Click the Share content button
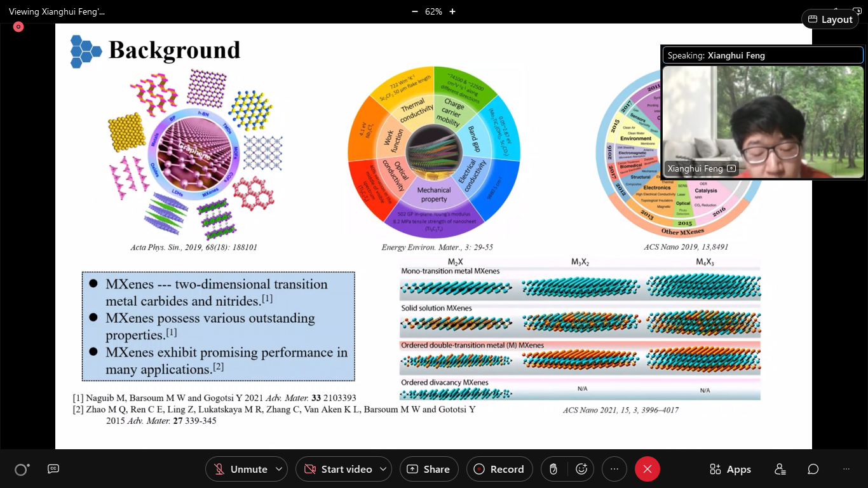The height and width of the screenshot is (488, 868). [429, 469]
